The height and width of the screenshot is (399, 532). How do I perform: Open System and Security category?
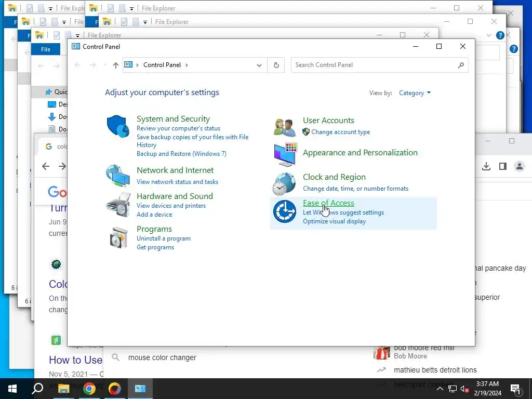(x=173, y=119)
